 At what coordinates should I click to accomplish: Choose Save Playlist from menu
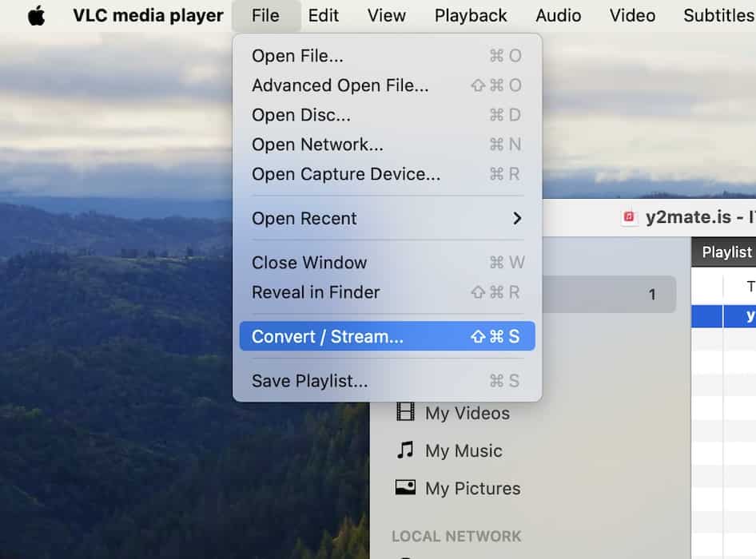(309, 381)
